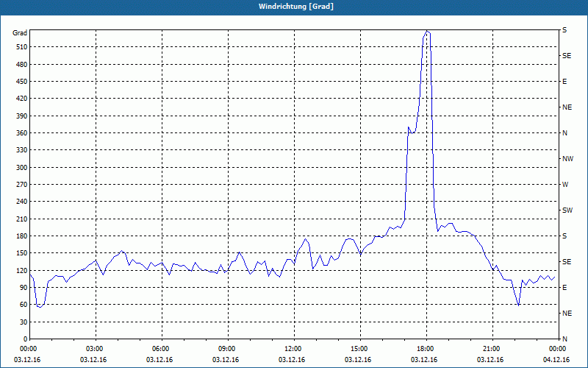Click the 18:00 time label
The height and width of the screenshot is (368, 588).
coord(427,349)
